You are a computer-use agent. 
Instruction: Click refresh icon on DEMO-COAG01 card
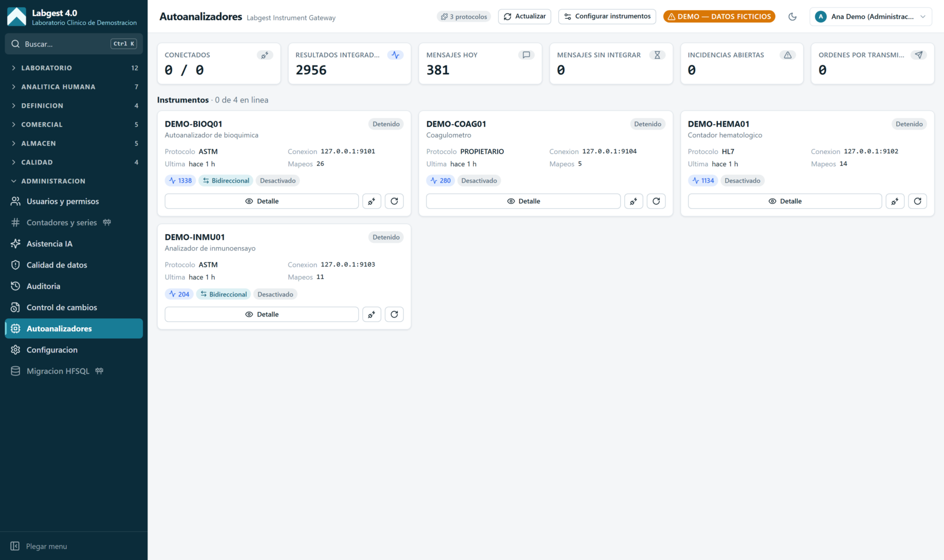pos(656,201)
